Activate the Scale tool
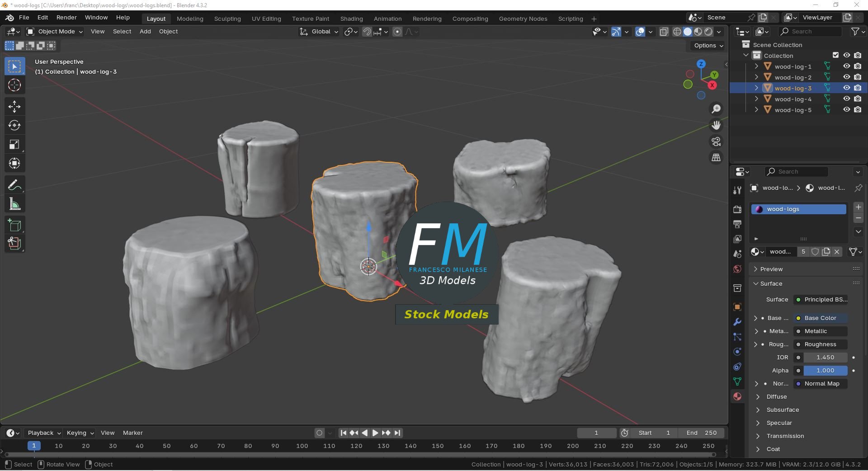Screen dimensions: 868x471 coord(14,145)
